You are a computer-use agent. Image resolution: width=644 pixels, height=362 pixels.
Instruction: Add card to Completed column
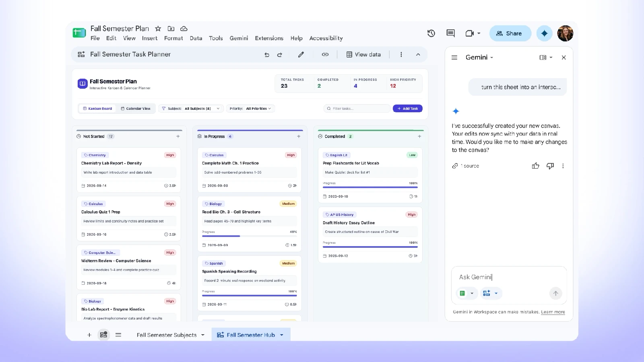(419, 136)
